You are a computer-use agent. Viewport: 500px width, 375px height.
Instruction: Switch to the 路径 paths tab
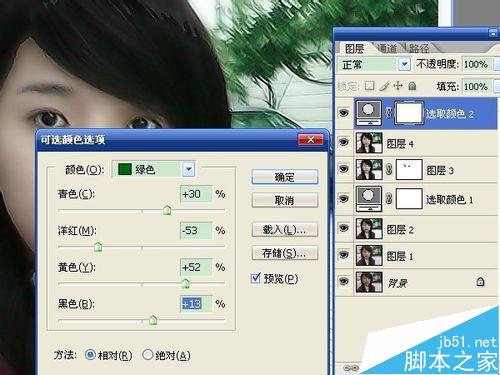click(x=419, y=49)
